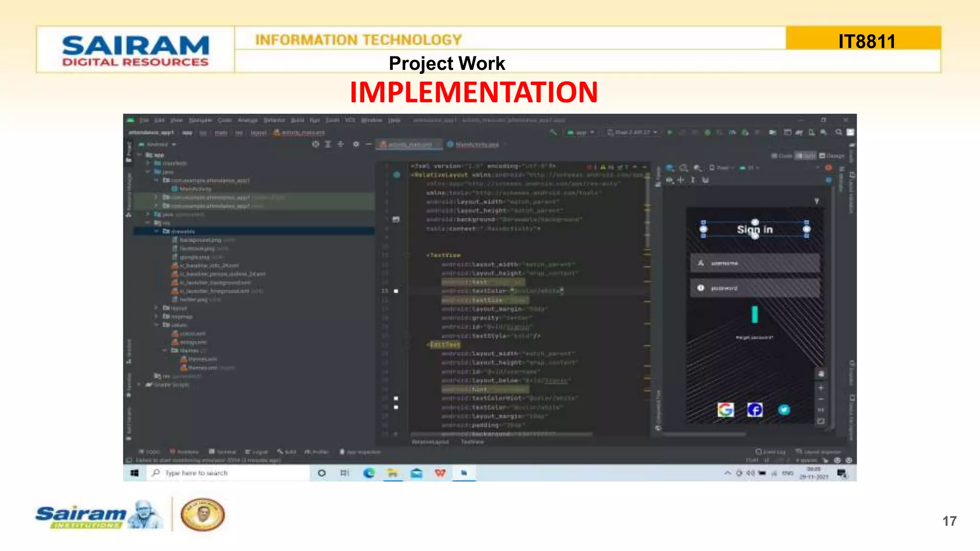Click the Debug app bug icon
Image resolution: width=980 pixels, height=551 pixels.
pos(707,132)
